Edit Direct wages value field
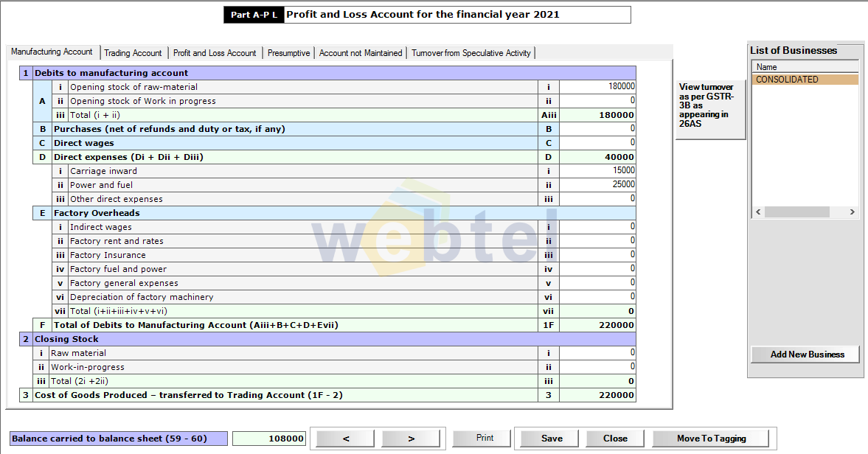The width and height of the screenshot is (868, 454). pyautogui.click(x=597, y=143)
